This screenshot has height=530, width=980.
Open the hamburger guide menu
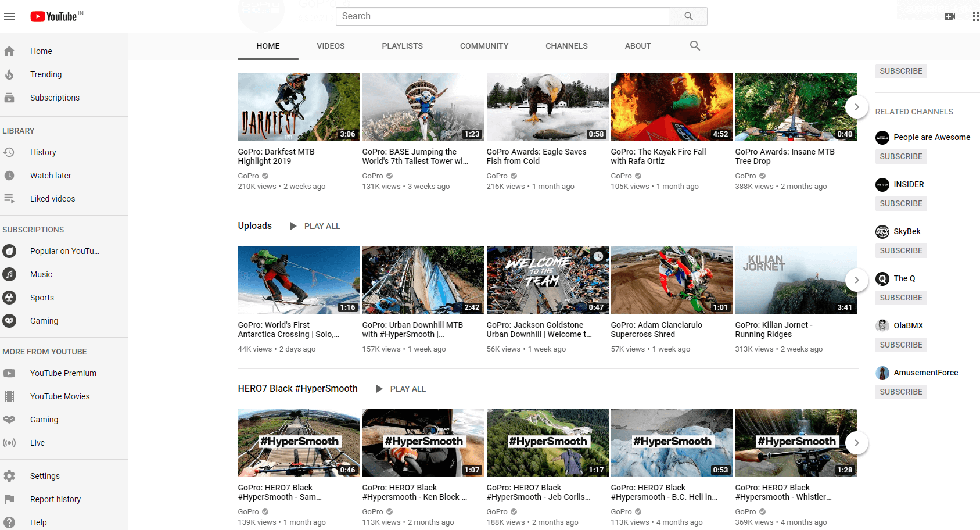pos(9,16)
